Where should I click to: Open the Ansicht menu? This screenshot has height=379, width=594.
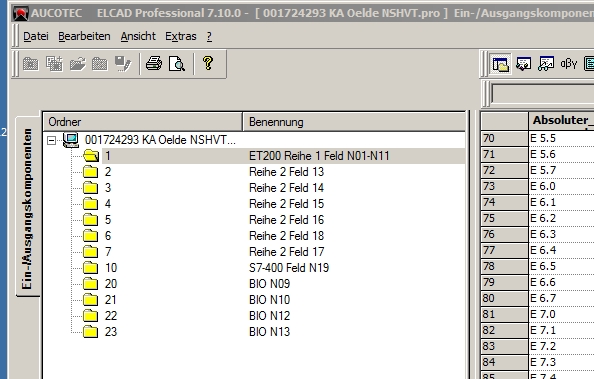click(x=138, y=36)
